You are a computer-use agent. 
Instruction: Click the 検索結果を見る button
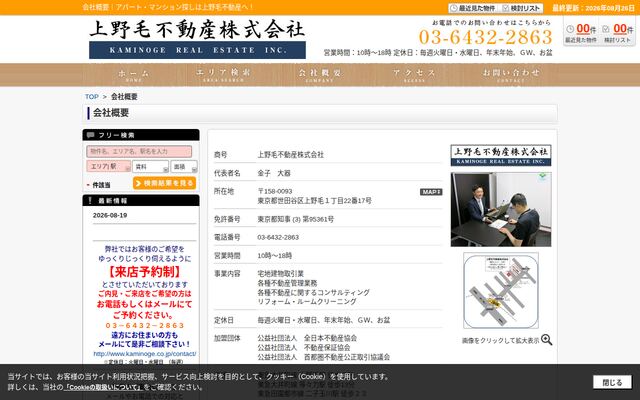point(164,183)
